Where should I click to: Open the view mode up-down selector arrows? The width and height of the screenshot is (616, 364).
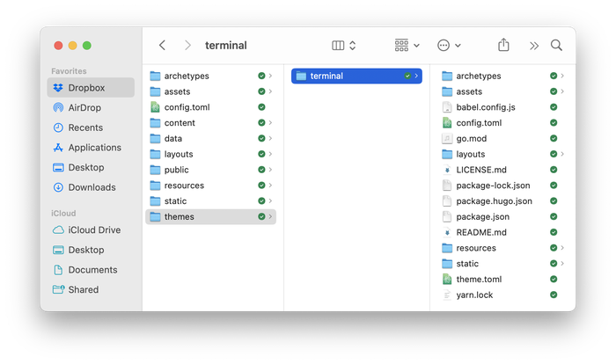pos(352,46)
